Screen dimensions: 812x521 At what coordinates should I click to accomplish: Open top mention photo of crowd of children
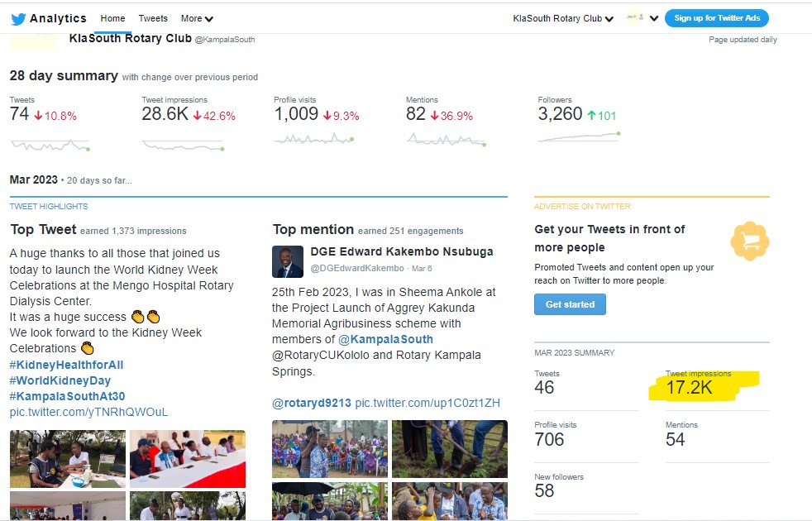coord(329,448)
